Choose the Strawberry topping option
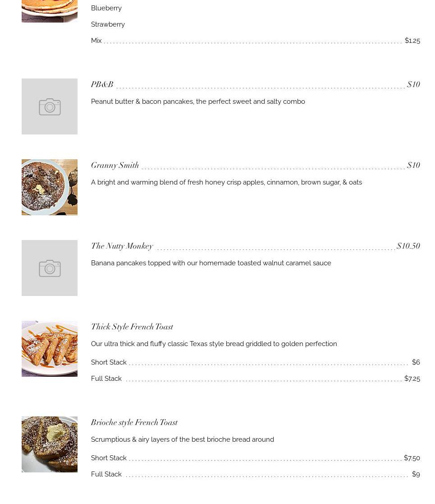 [x=108, y=24]
